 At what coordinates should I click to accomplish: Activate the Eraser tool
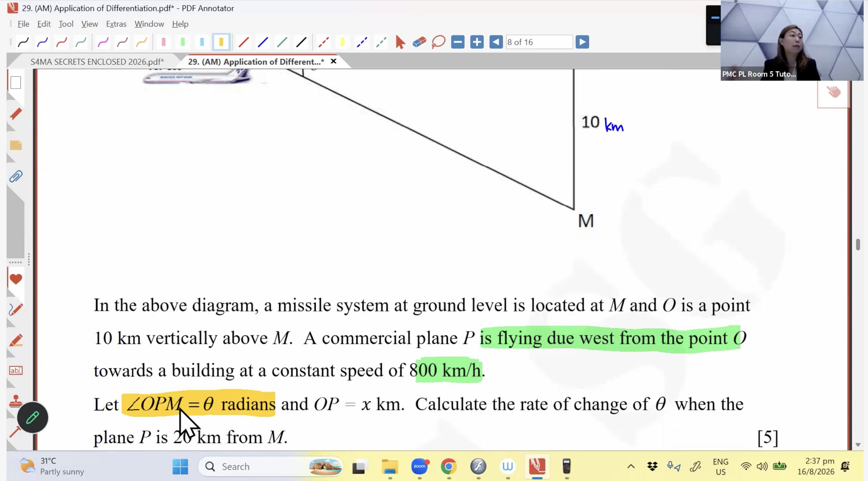pyautogui.click(x=419, y=42)
